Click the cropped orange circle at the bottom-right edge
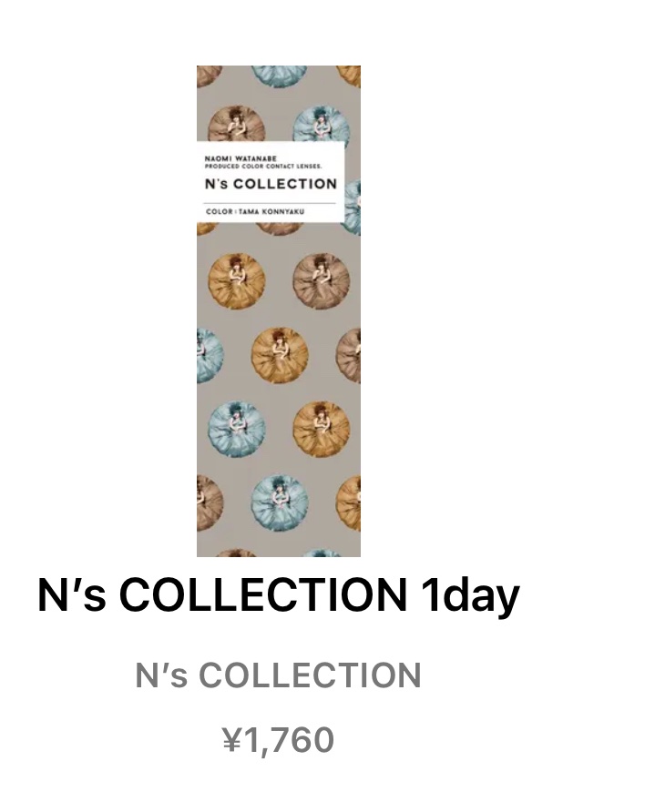 pos(348,502)
